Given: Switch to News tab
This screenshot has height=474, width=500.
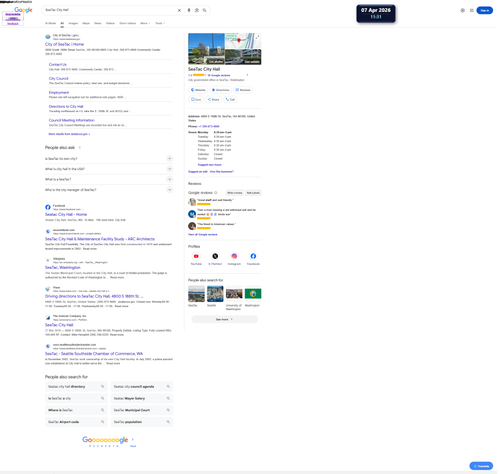Looking at the screenshot, I should [98, 23].
